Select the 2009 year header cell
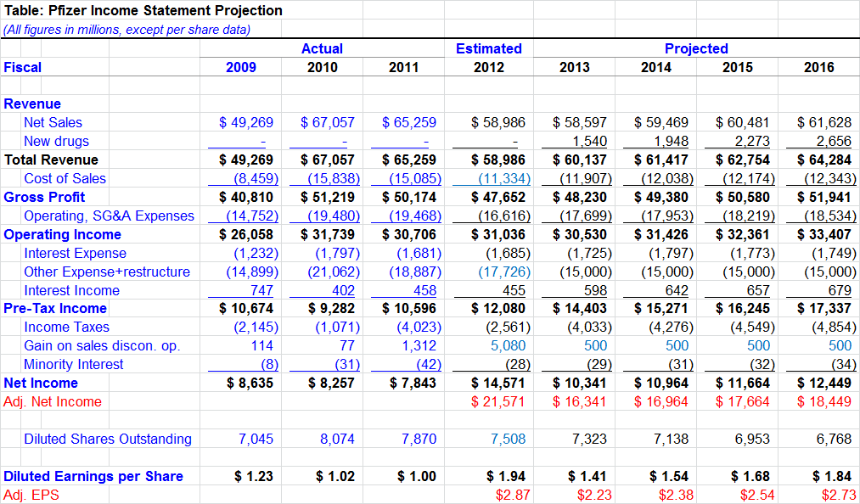 (241, 67)
